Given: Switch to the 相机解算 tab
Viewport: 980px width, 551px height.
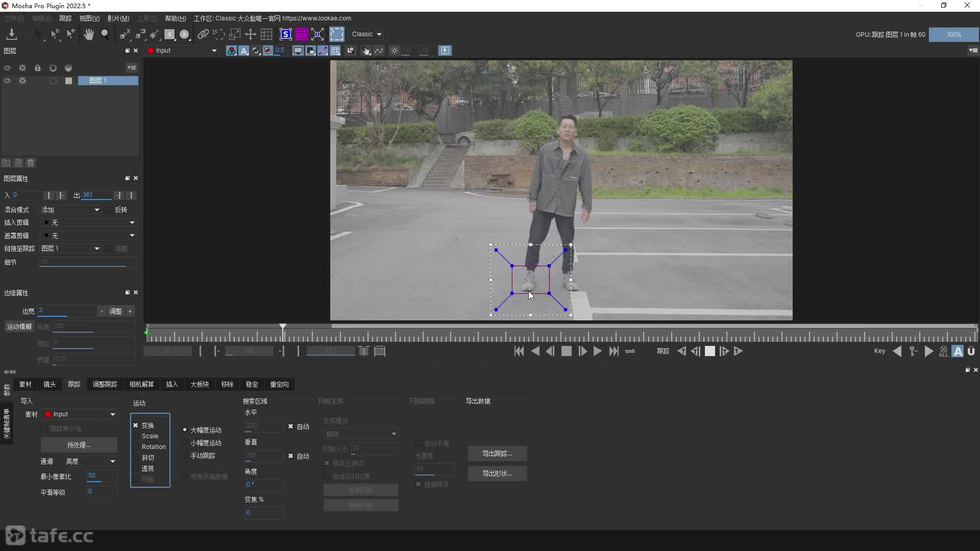Looking at the screenshot, I should pyautogui.click(x=141, y=385).
